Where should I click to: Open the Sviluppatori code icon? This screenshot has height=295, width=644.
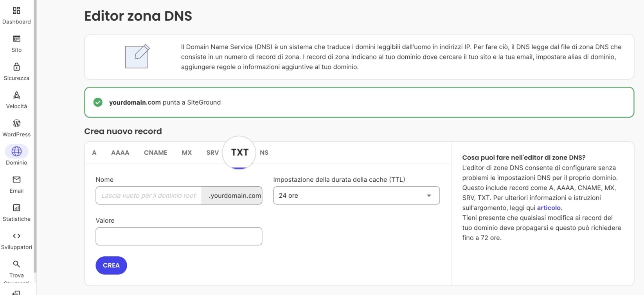point(16,236)
